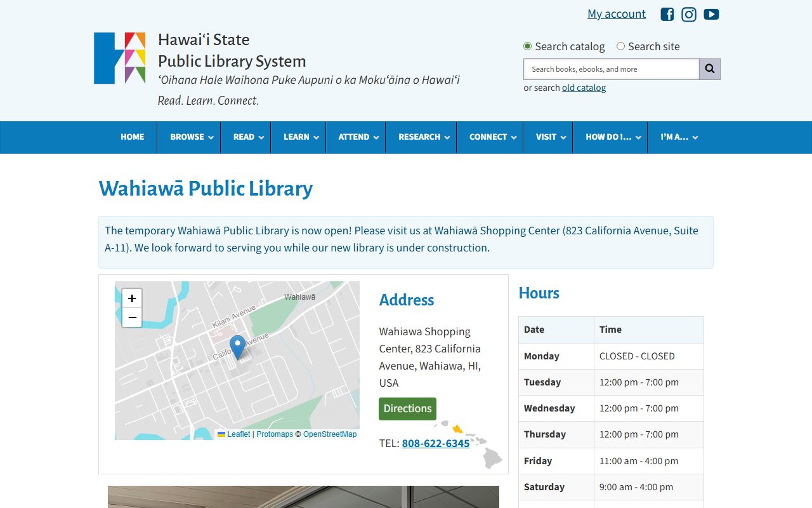Click the green Directions button
Screen dimensions: 812x508
(x=407, y=409)
